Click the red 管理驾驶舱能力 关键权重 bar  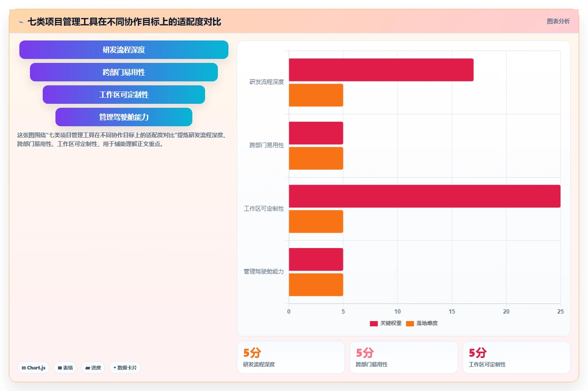coord(316,259)
